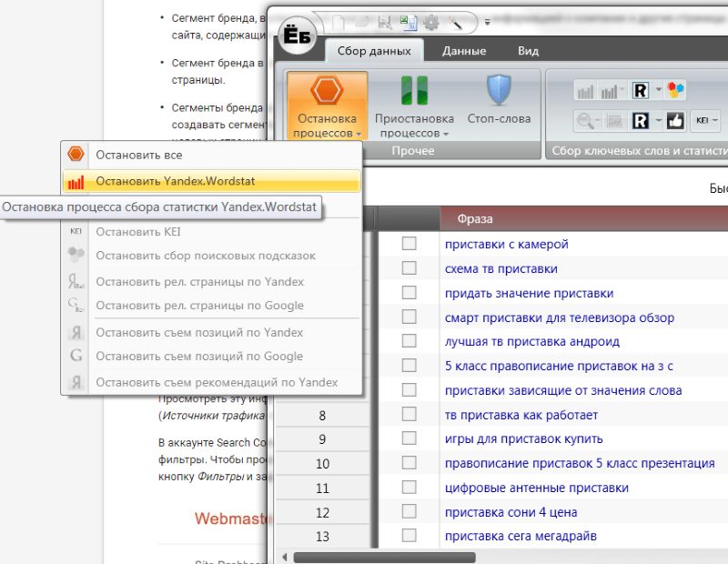
Task: Click the open folder icon in quick access bar
Action: click(x=362, y=22)
